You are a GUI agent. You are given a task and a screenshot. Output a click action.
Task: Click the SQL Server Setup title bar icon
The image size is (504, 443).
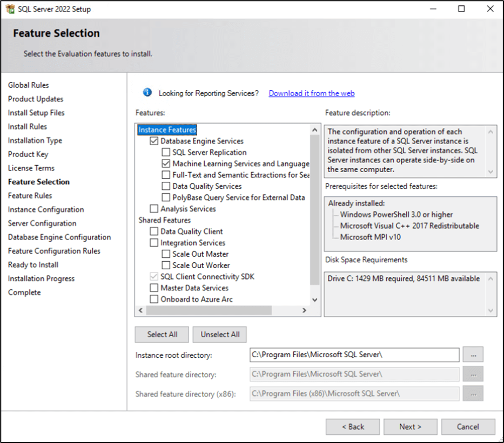click(10, 9)
